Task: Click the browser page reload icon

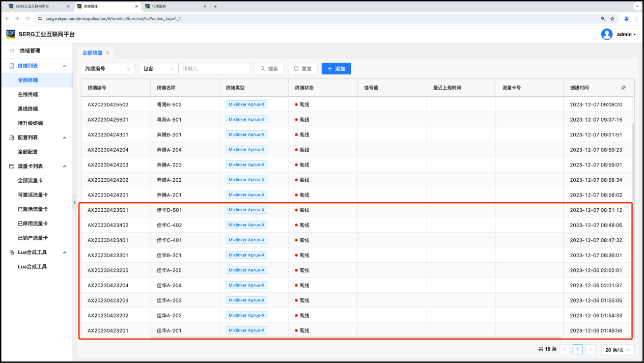Action: point(27,18)
